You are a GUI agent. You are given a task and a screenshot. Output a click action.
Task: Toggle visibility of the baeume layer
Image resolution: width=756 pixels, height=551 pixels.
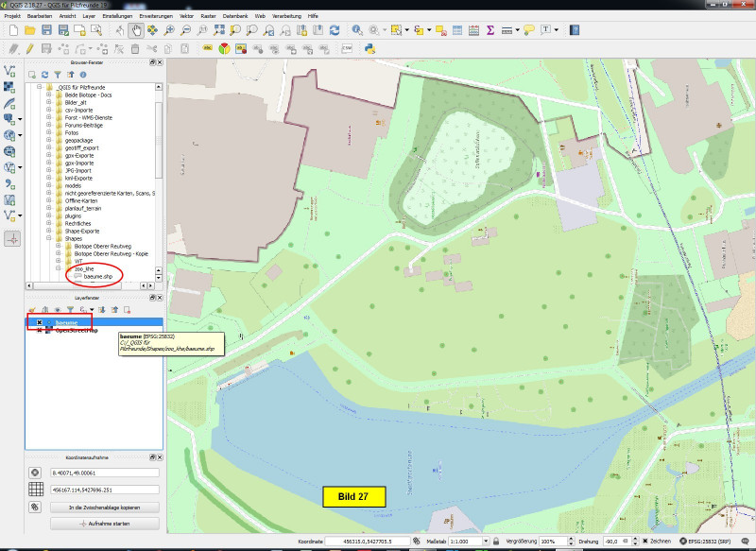pos(38,322)
